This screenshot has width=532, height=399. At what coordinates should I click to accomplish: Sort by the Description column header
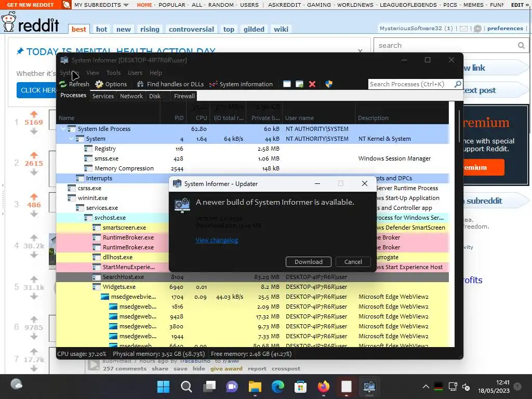(402, 118)
